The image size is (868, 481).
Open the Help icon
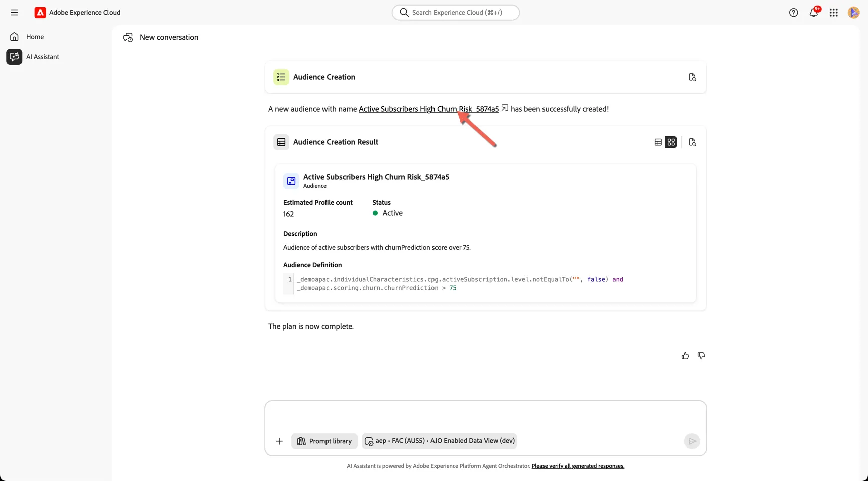(794, 13)
